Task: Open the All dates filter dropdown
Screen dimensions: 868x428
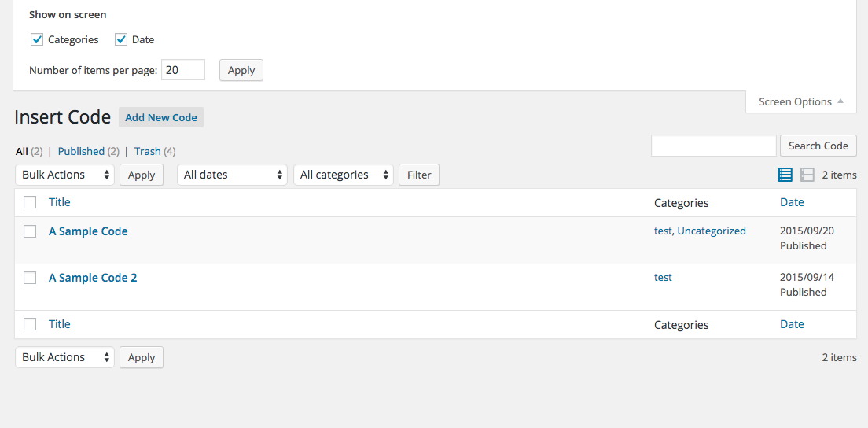Action: point(232,175)
